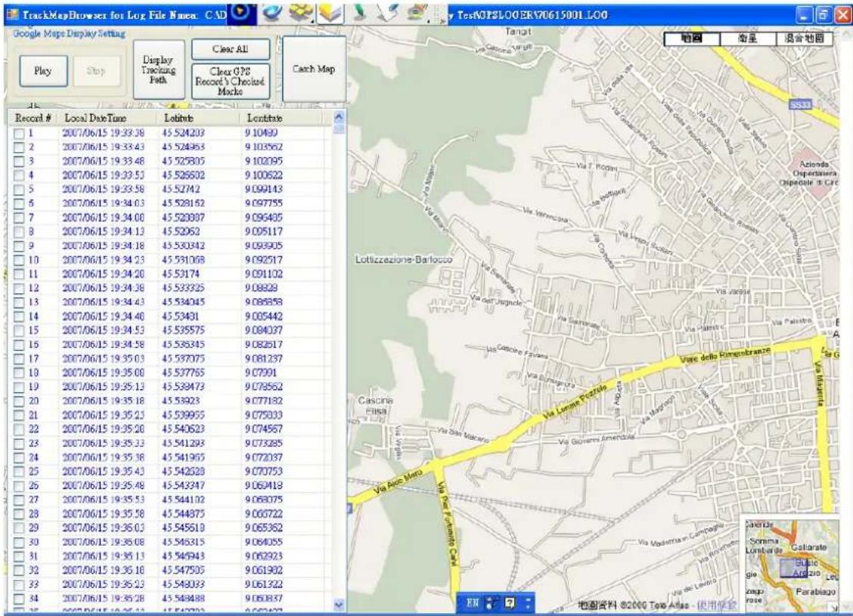The image size is (853, 616).
Task: Click latitude value 45.525805
Action: tap(183, 162)
